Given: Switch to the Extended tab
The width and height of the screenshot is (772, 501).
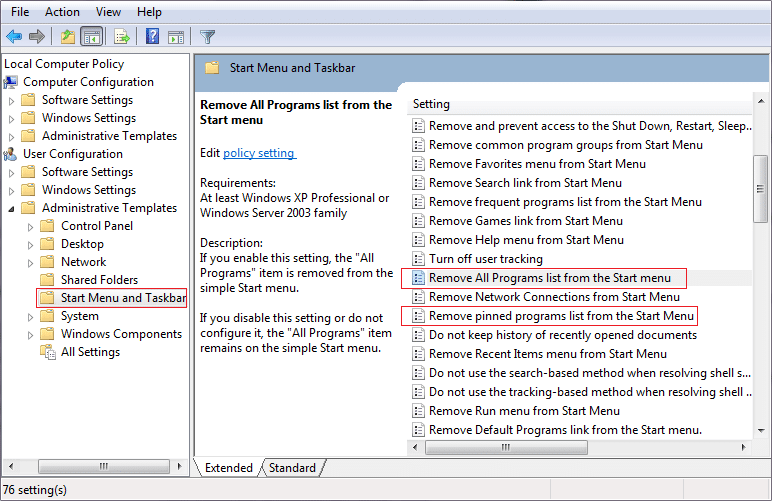Looking at the screenshot, I should pyautogui.click(x=228, y=468).
